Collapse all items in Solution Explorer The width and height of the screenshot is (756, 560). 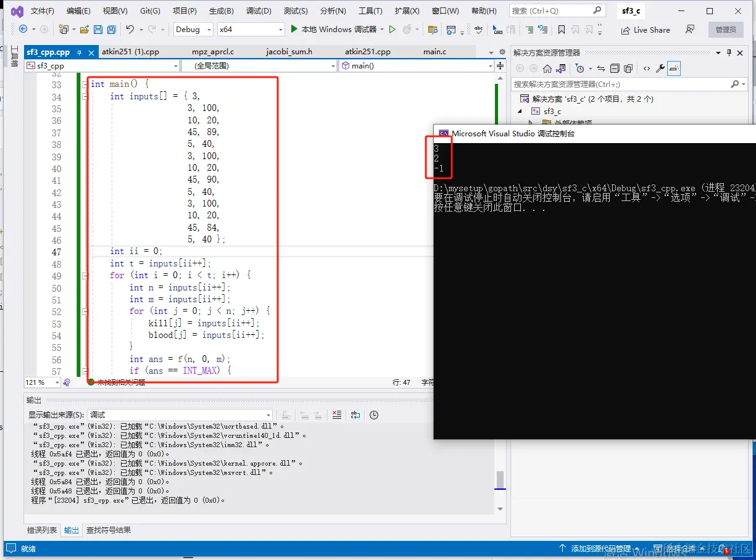click(615, 68)
